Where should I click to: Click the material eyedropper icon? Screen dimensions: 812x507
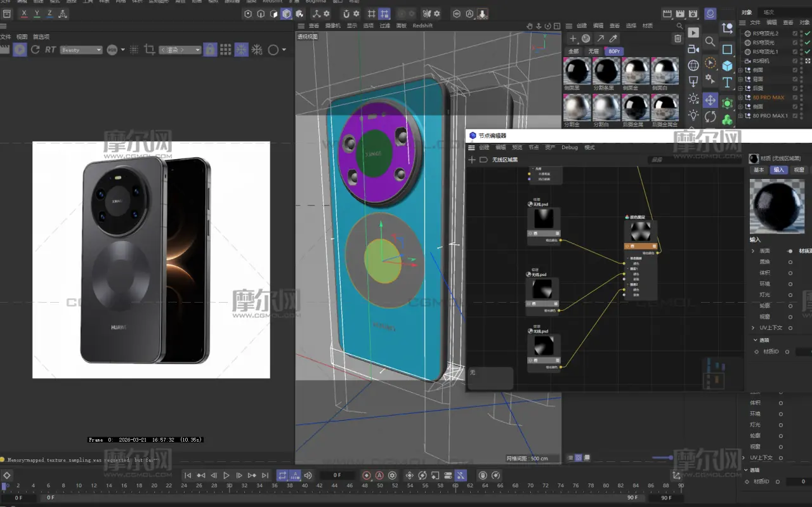(x=613, y=39)
